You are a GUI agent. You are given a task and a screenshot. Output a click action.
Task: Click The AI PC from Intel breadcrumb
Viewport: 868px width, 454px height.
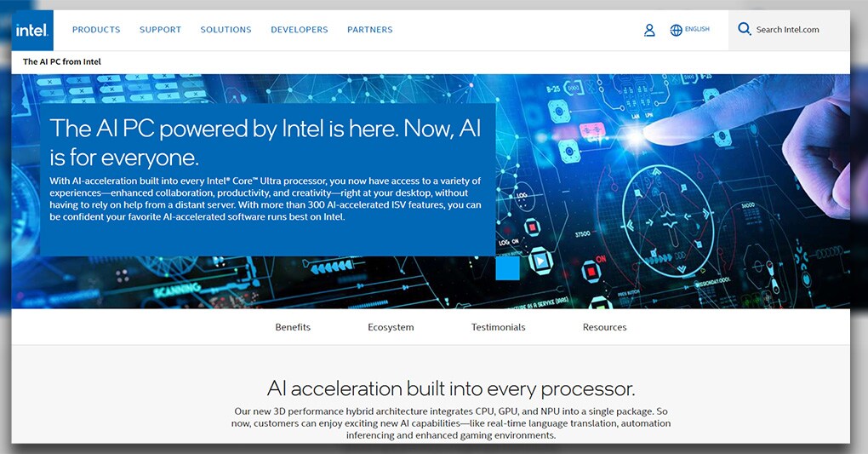(x=62, y=61)
